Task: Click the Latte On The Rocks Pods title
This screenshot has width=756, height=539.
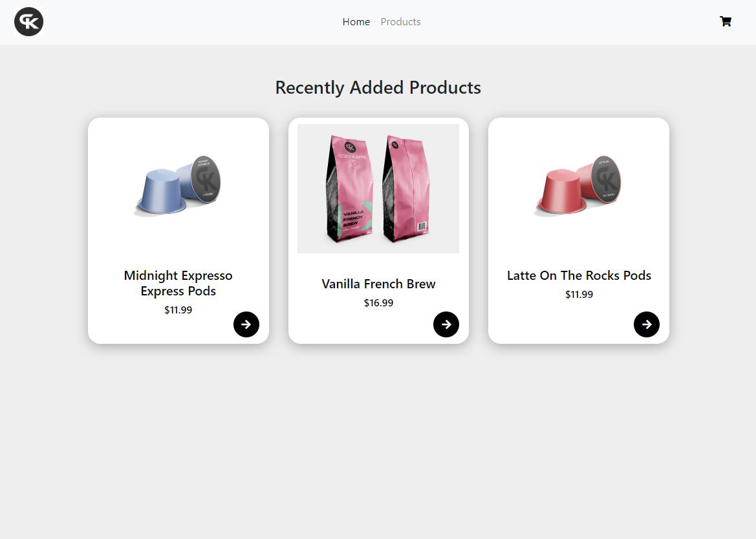Action: pos(579,275)
